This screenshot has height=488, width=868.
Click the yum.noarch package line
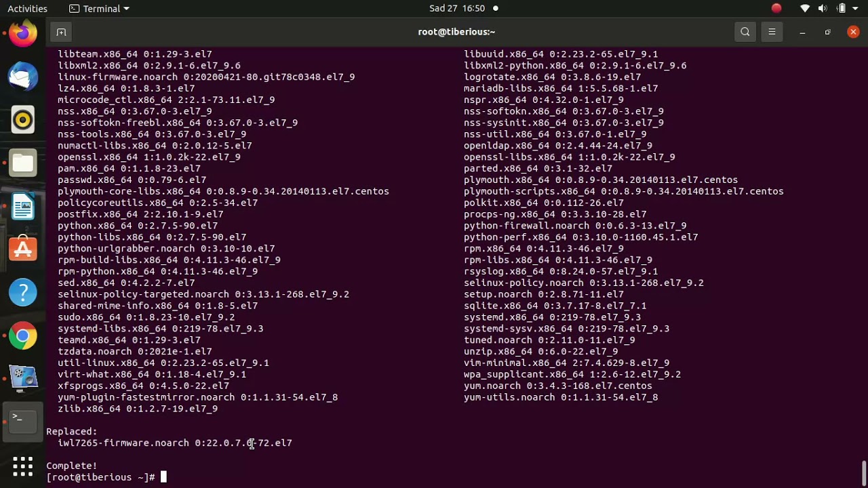(558, 386)
